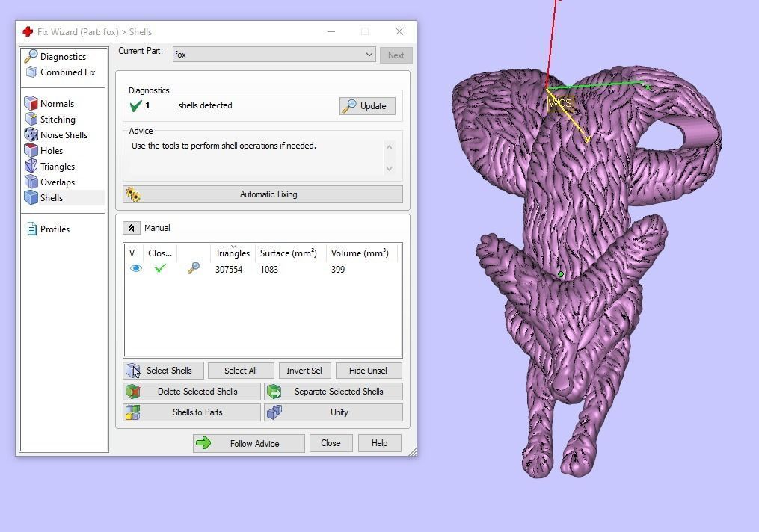Select the Normals fix step
The width and height of the screenshot is (759, 532).
click(49, 104)
